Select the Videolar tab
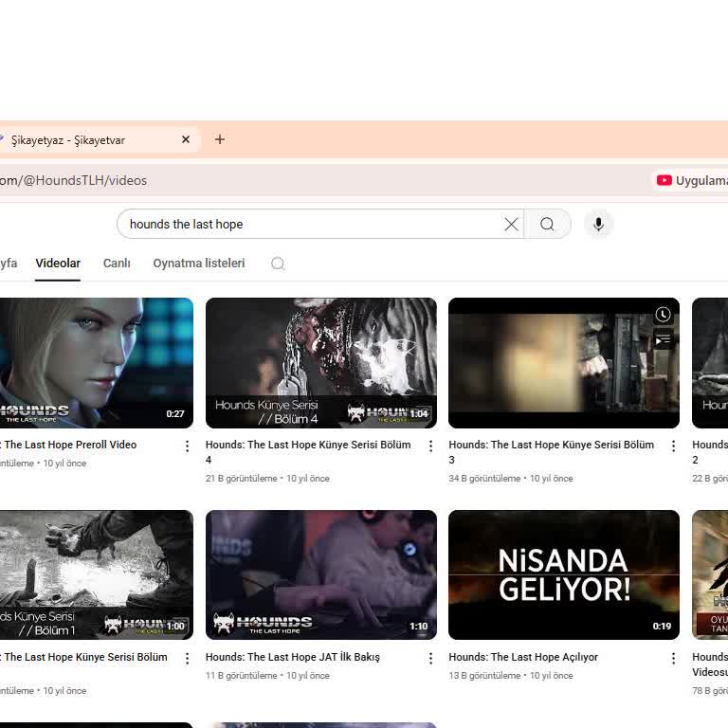This screenshot has height=728, width=728. 58,264
